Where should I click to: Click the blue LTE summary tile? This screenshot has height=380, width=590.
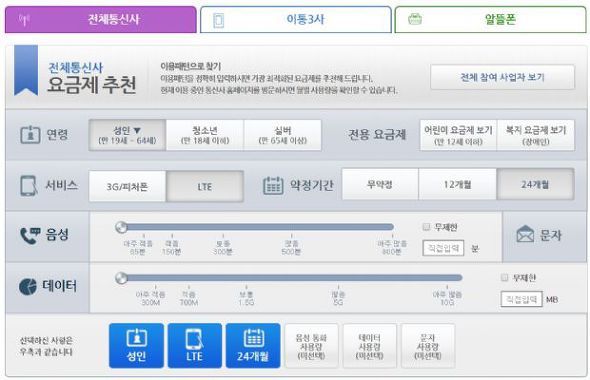pyautogui.click(x=195, y=345)
